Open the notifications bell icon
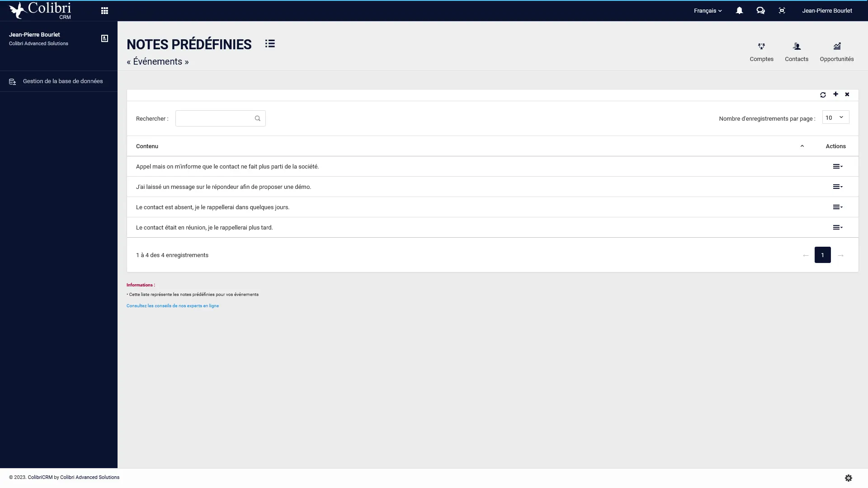 (739, 10)
